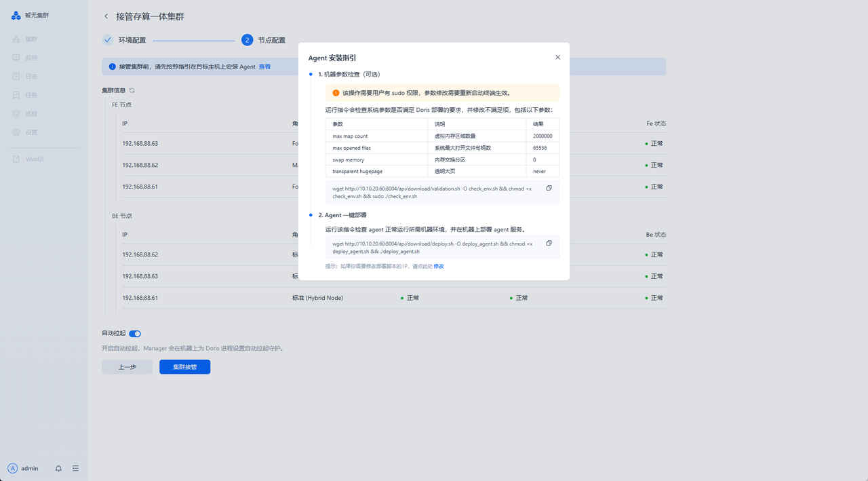Image resolution: width=868 pixels, height=481 pixels.
Task: Open the 集群 sidebar menu
Action: coord(31,39)
